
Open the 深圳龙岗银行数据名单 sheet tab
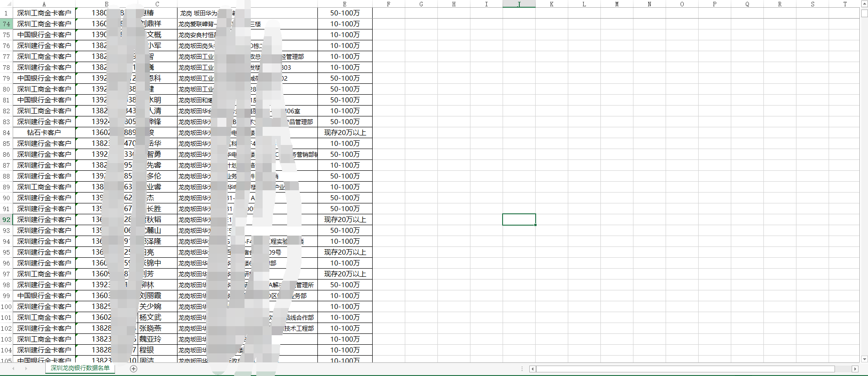pos(80,368)
